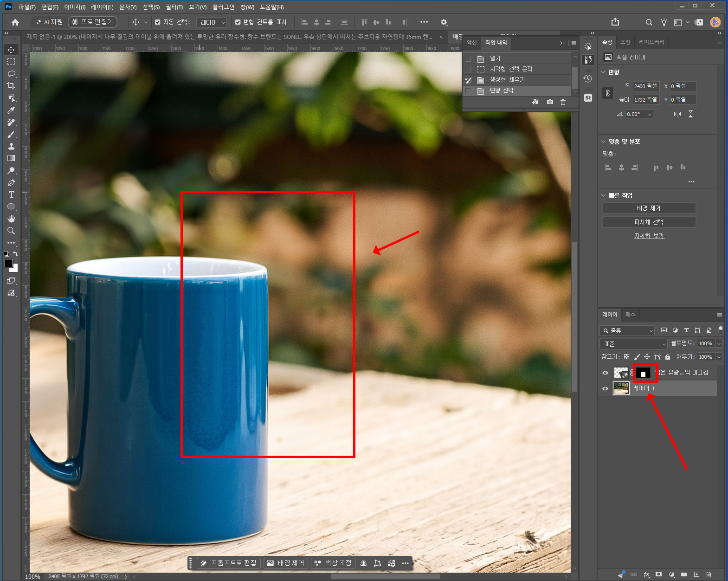Viewport: 728px width, 581px height.
Task: Toggle the 자동 선택 checkbox
Action: coord(158,22)
